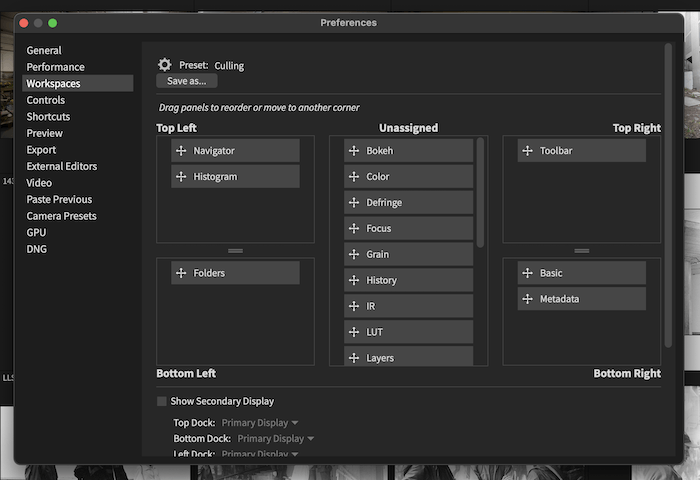
Task: Click the preset gear icon
Action: tap(165, 65)
